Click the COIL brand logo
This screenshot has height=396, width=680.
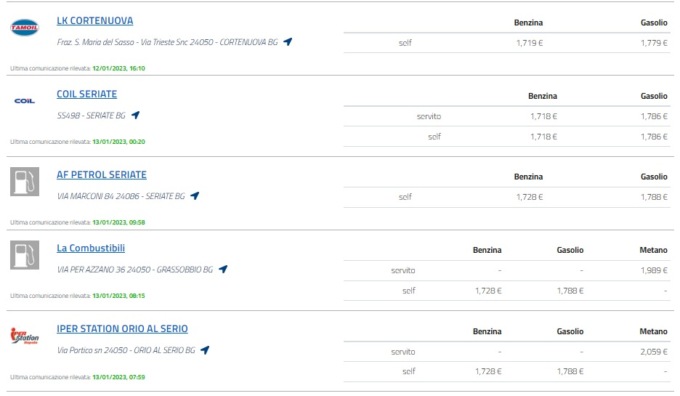click(x=24, y=101)
